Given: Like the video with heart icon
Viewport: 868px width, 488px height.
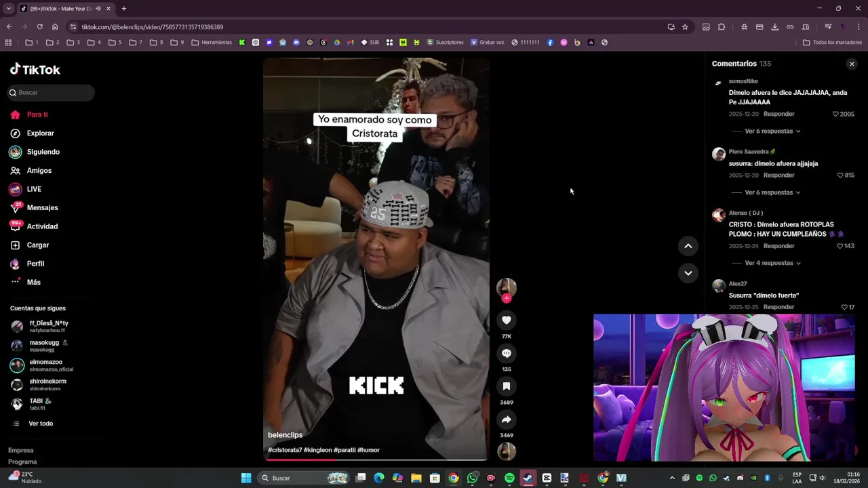Looking at the screenshot, I should (x=507, y=320).
